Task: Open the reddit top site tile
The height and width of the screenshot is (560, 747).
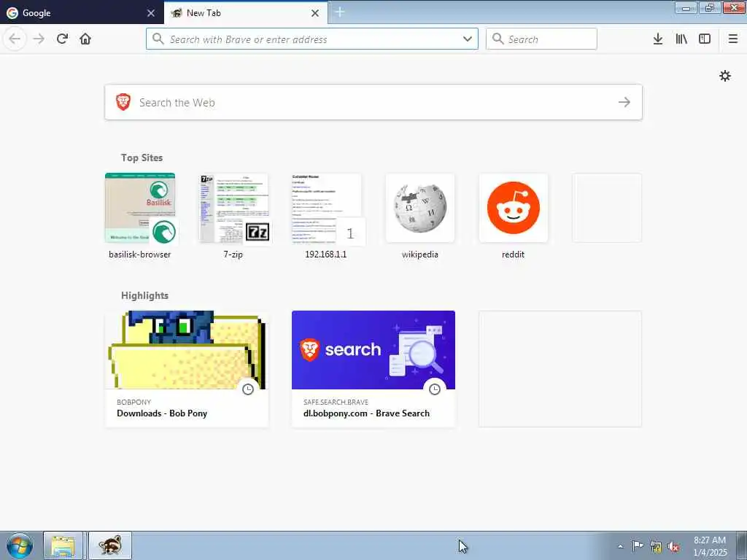Action: pos(514,208)
